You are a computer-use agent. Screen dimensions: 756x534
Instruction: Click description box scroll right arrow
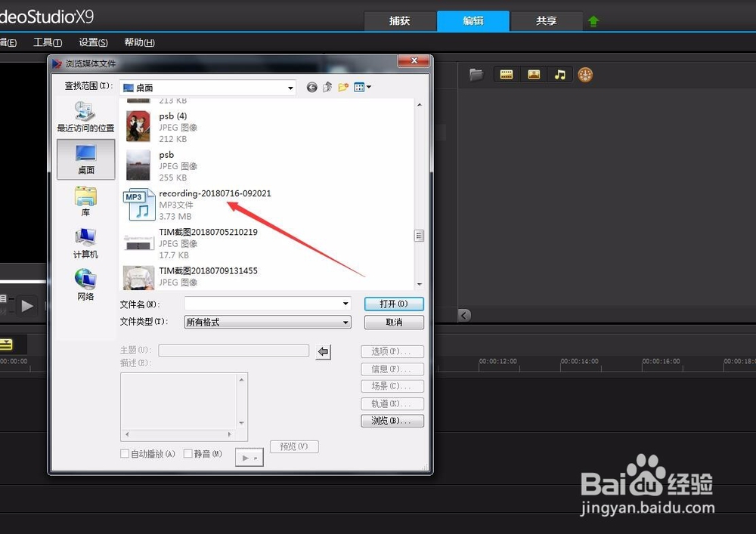point(230,434)
